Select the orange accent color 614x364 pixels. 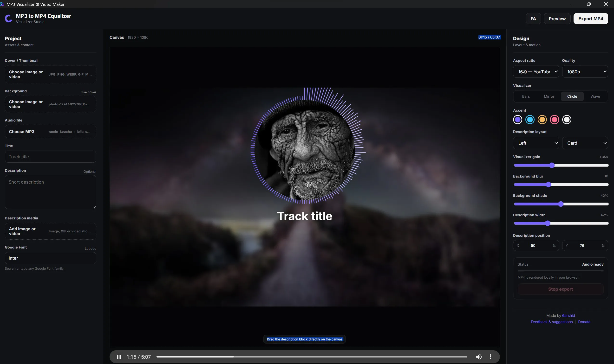[542, 120]
